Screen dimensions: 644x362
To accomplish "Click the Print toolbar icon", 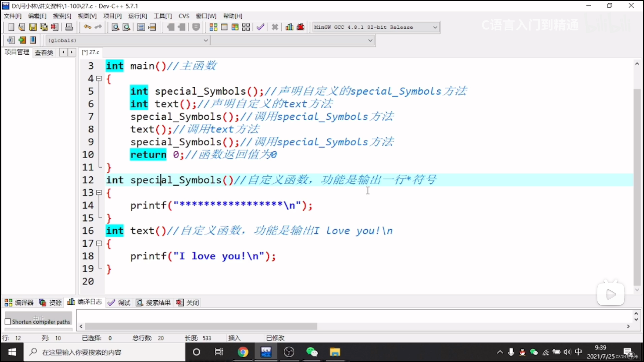I will pyautogui.click(x=69, y=27).
